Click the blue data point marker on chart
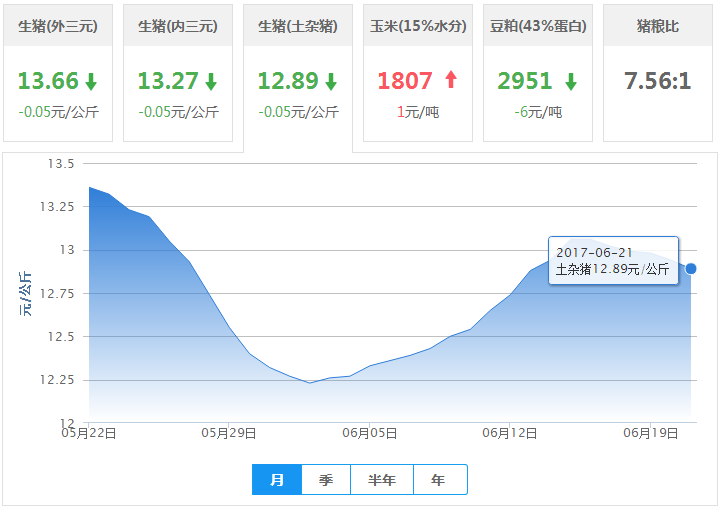The image size is (723, 510). point(691,268)
